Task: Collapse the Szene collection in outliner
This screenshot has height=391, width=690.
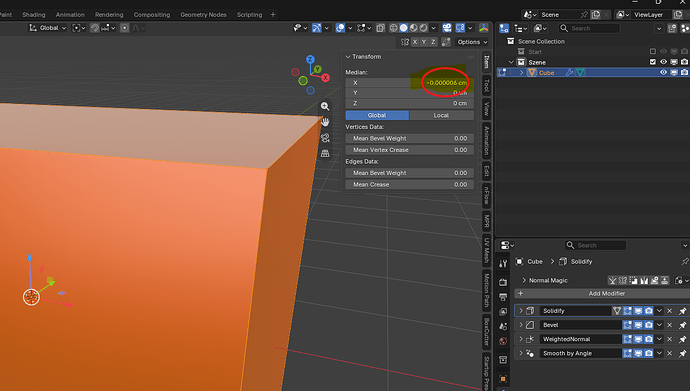Action: tap(511, 62)
